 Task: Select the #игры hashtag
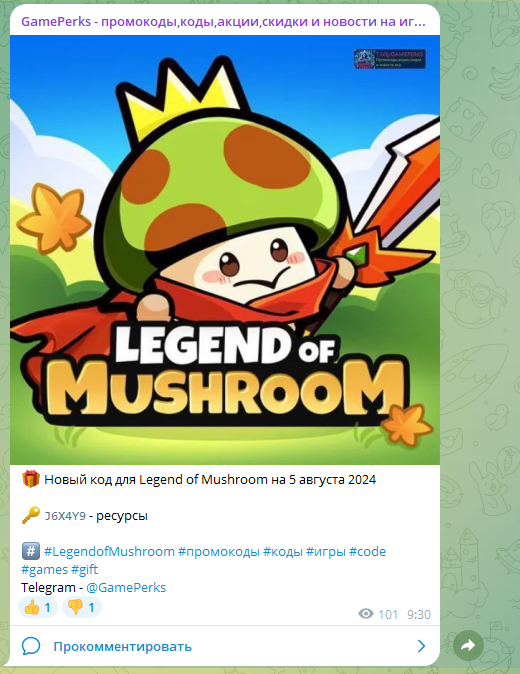coord(326,551)
